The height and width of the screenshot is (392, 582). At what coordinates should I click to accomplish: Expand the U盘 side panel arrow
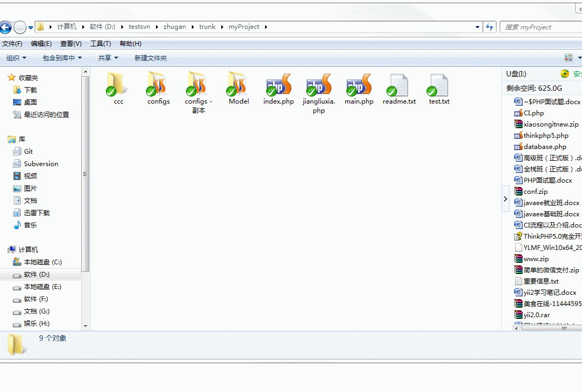pyautogui.click(x=505, y=199)
